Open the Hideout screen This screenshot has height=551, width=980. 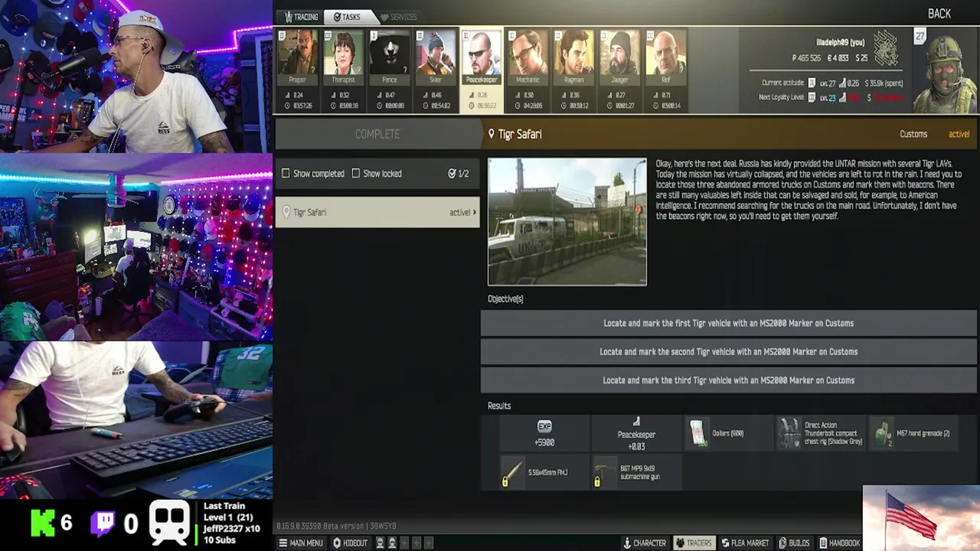350,543
